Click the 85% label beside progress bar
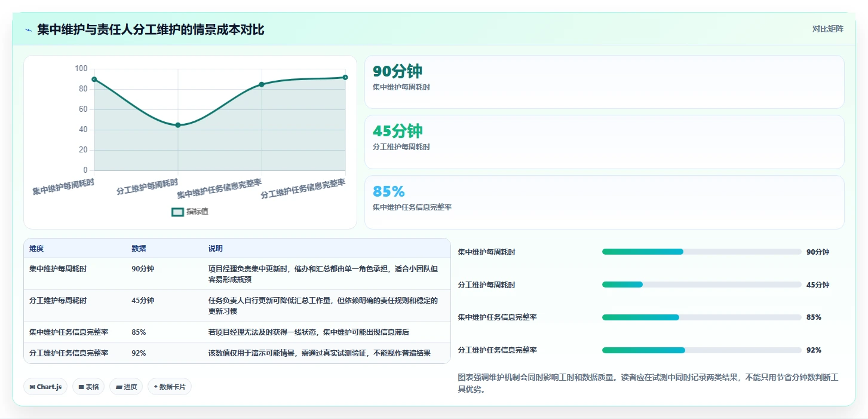The width and height of the screenshot is (868, 419). [814, 317]
